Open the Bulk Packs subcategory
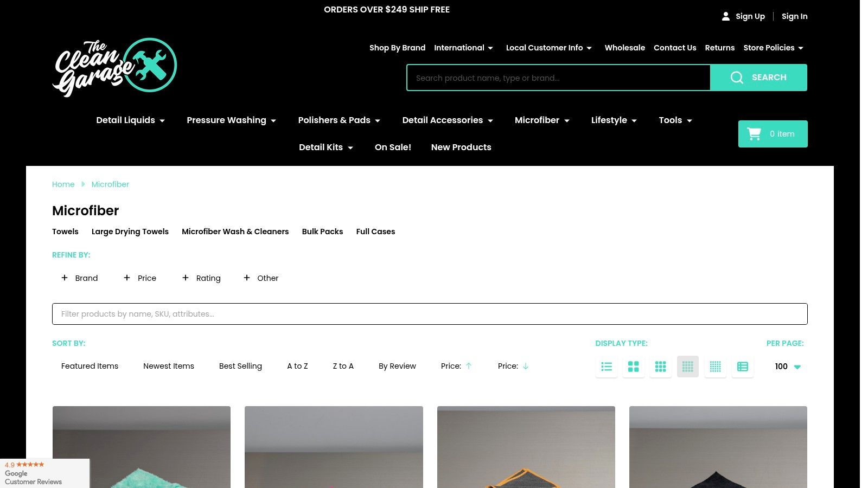 click(322, 232)
